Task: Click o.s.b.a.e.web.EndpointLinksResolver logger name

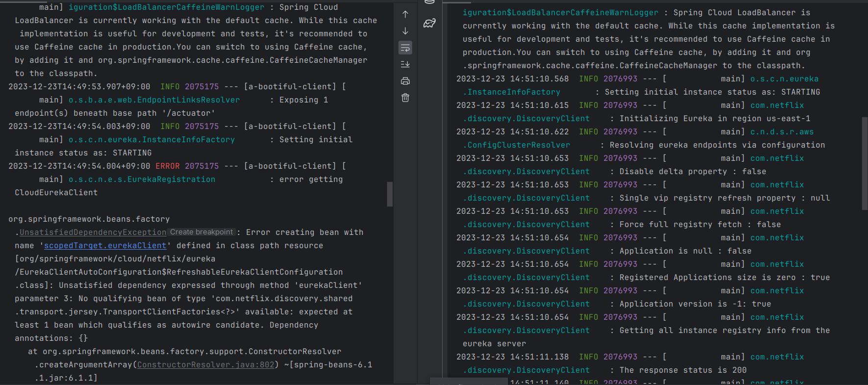Action: pyautogui.click(x=154, y=100)
